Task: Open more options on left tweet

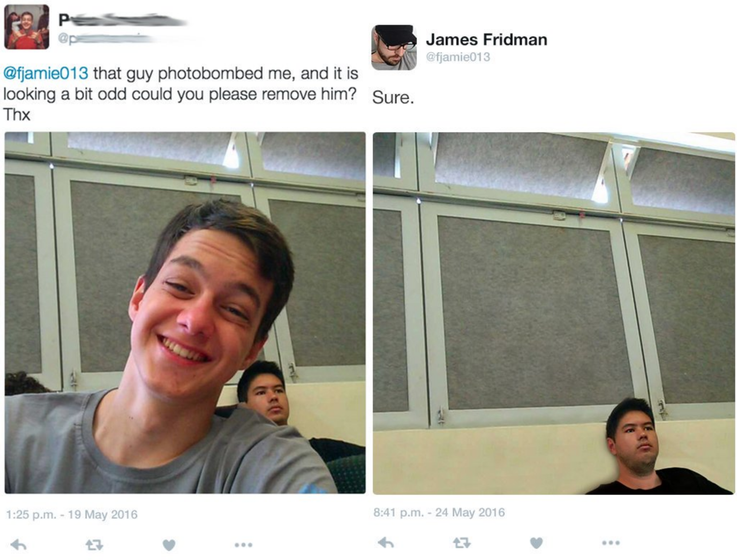Action: [x=244, y=545]
